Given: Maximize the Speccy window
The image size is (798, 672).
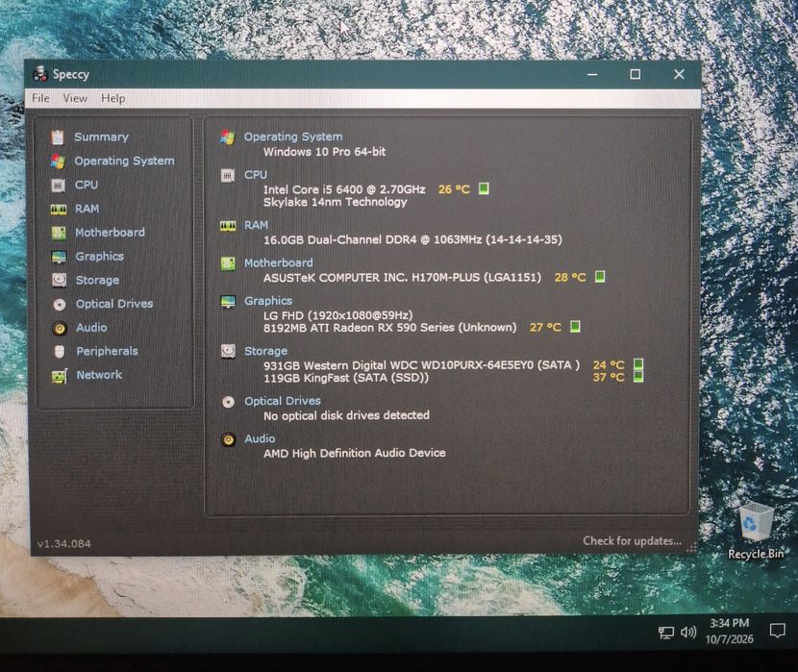Looking at the screenshot, I should click(x=636, y=74).
